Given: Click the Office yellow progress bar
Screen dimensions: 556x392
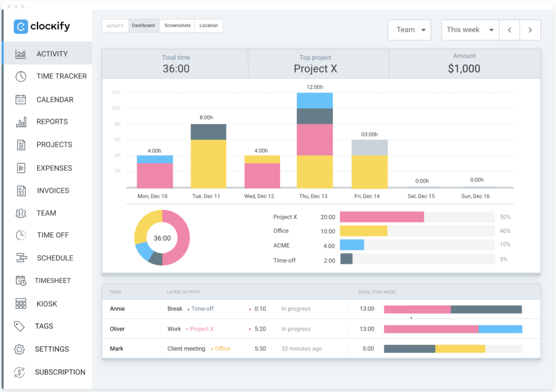Looking at the screenshot, I should click(x=363, y=231).
